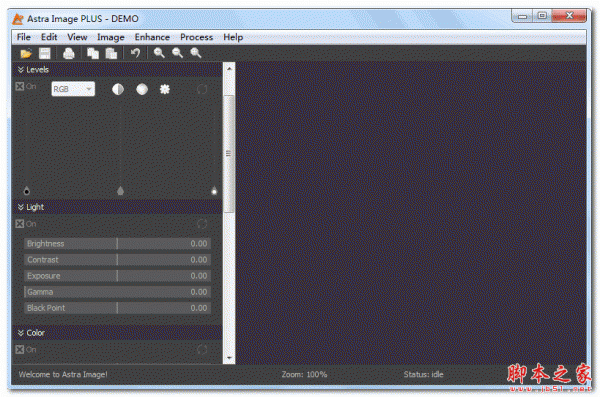Collapse the Levels section
Image resolution: width=600 pixels, height=397 pixels.
(x=21, y=70)
